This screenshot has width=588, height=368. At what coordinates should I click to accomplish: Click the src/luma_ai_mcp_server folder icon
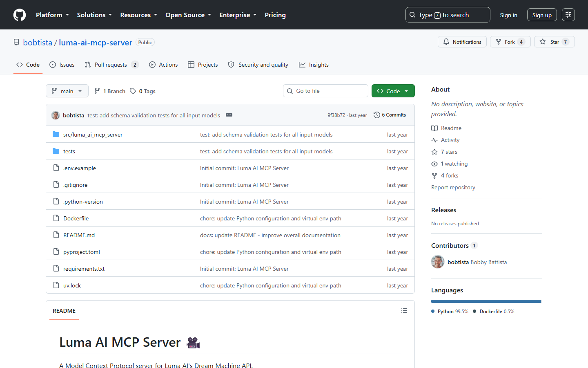56,134
